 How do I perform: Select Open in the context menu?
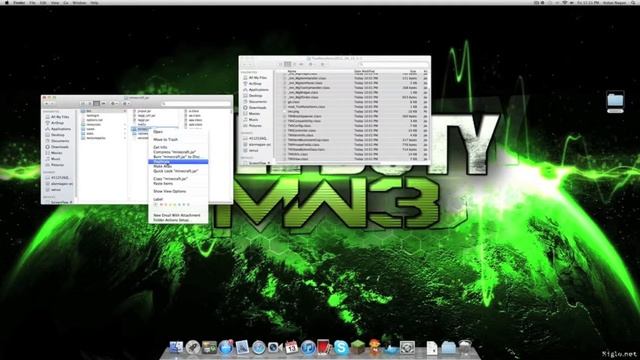point(158,132)
